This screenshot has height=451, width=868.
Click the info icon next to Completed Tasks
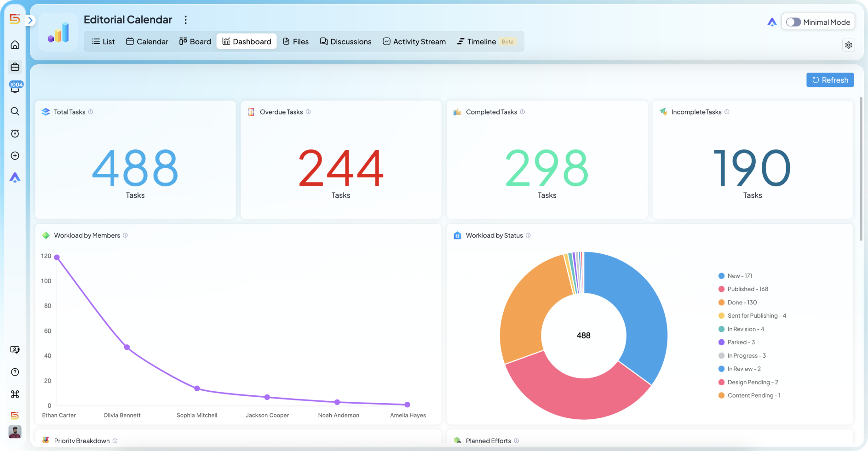pos(523,112)
